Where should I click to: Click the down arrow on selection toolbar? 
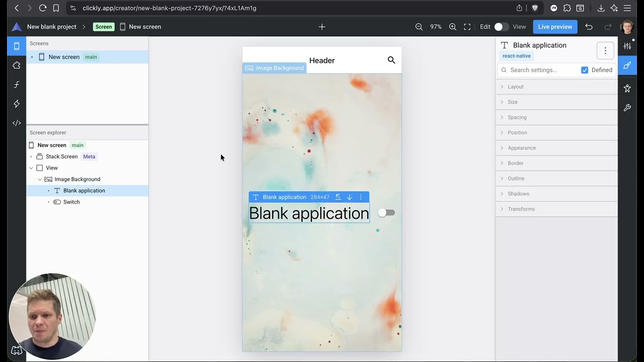pyautogui.click(x=349, y=197)
